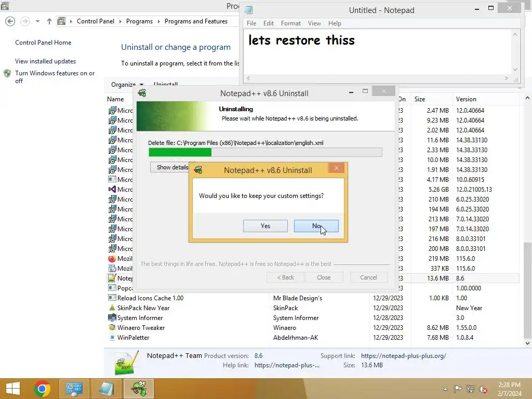Expand the chevron after Programs breadcrumb
This screenshot has height=399, width=532.
pyautogui.click(x=158, y=21)
